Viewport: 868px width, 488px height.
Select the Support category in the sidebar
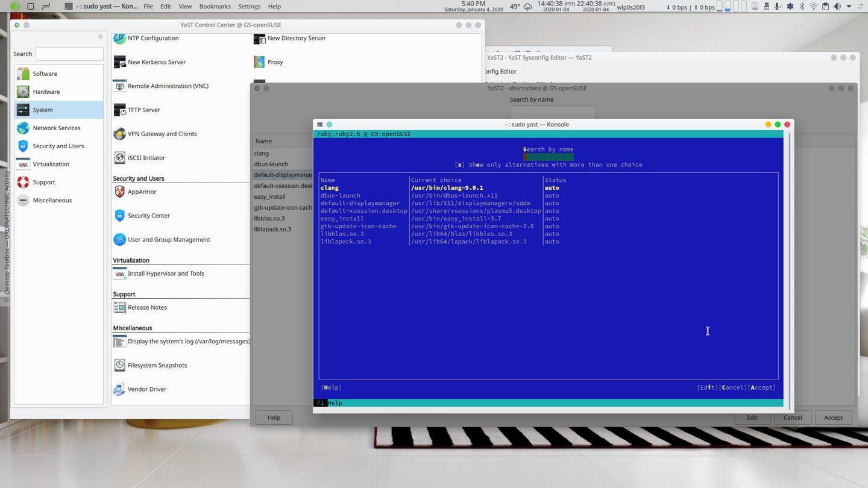[x=59, y=182]
